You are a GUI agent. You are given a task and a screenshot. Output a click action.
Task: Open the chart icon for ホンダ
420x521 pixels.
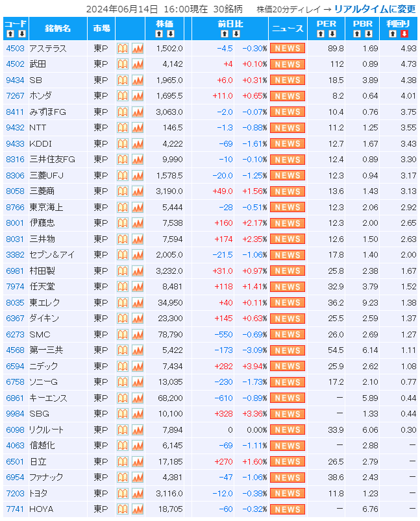137,96
